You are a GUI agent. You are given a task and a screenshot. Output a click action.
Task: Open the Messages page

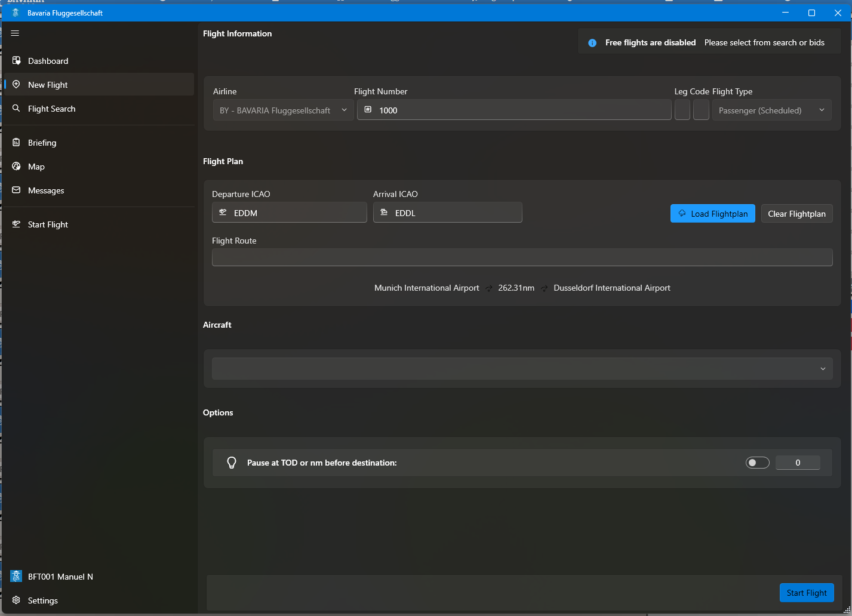click(x=99, y=190)
